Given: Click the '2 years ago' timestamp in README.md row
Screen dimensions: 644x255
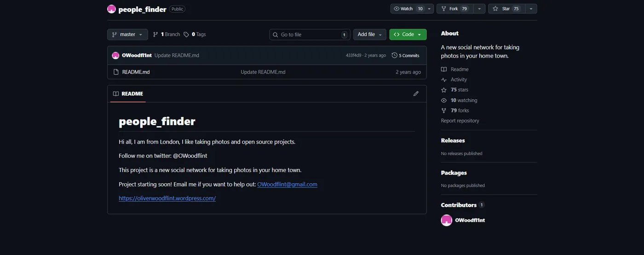Looking at the screenshot, I should [408, 72].
